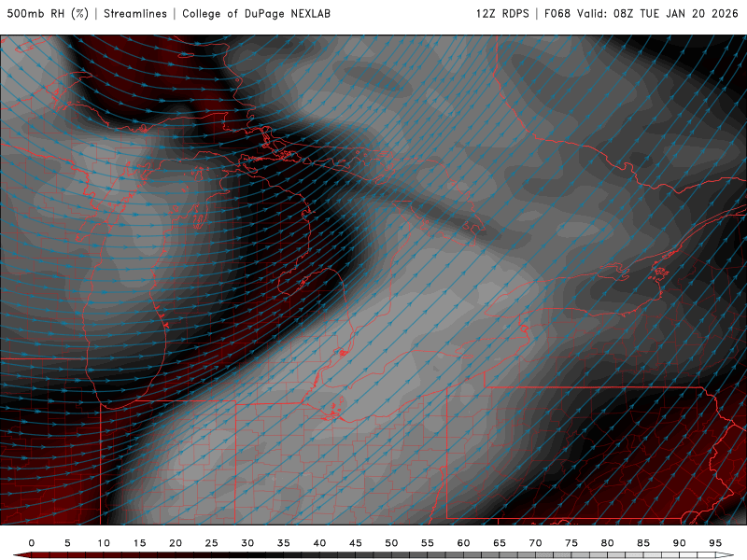Screen dimensions: 747x560
Task: Click the "12Z RDPS" model run label
Action: point(502,14)
